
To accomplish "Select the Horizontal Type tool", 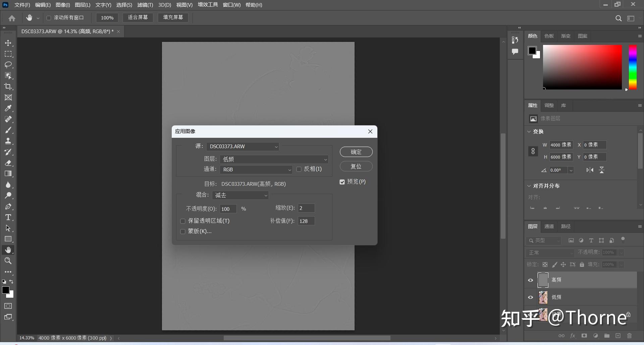I will pyautogui.click(x=8, y=217).
